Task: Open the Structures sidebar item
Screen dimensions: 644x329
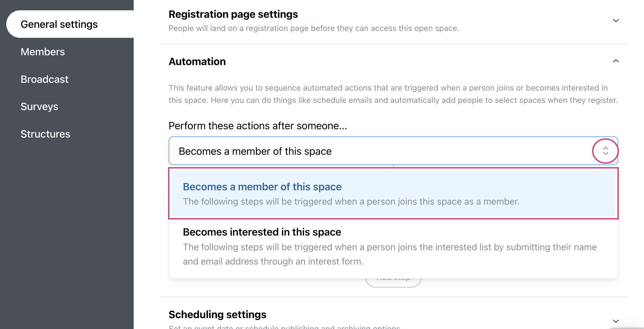Action: click(45, 134)
